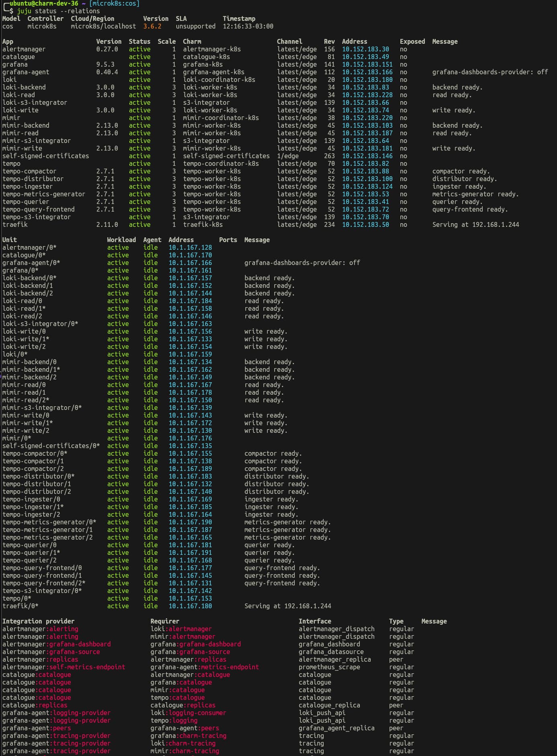This screenshot has height=756, width=557.
Task: Click the grafana-agent:metrics-endpoint requirer entry
Action: click(204, 667)
